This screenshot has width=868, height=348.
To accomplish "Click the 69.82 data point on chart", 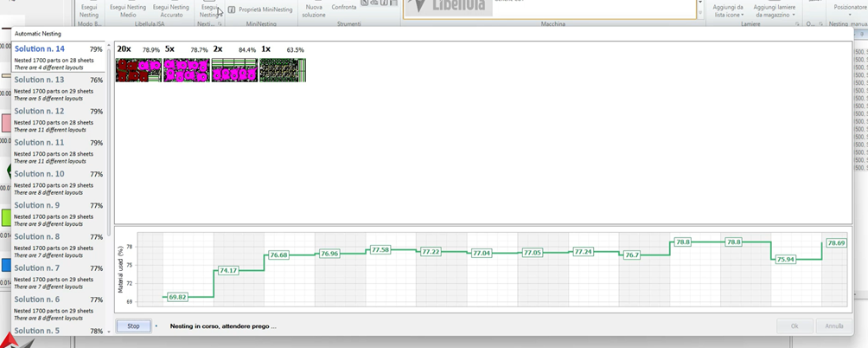I will [x=178, y=297].
